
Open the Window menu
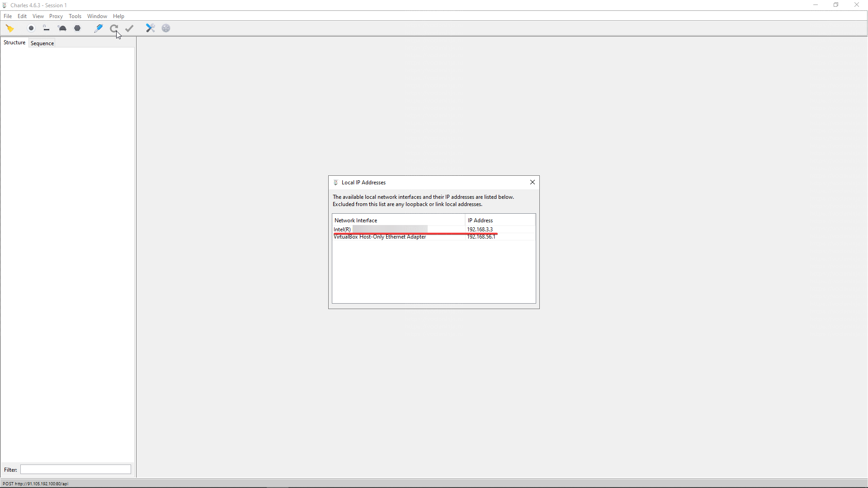(x=97, y=16)
